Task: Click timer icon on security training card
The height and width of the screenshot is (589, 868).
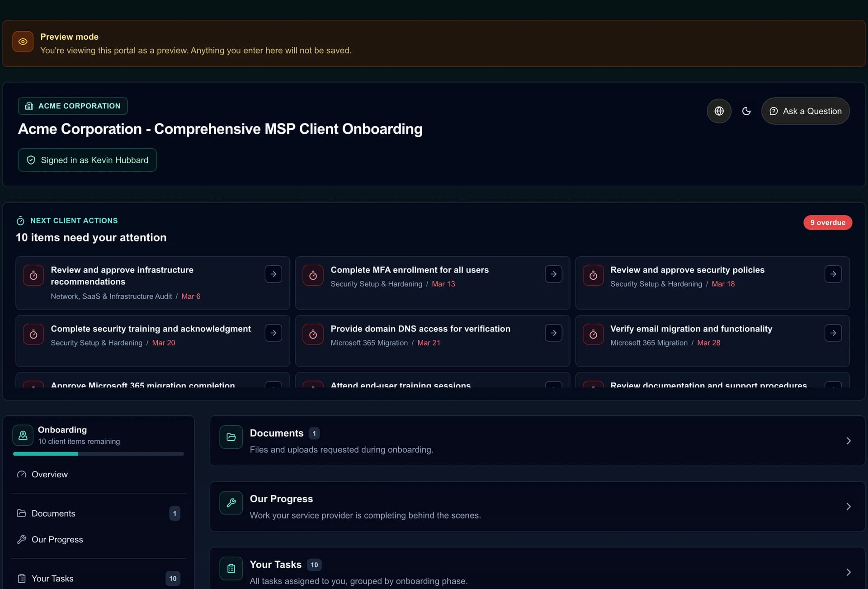Action: [x=33, y=335]
